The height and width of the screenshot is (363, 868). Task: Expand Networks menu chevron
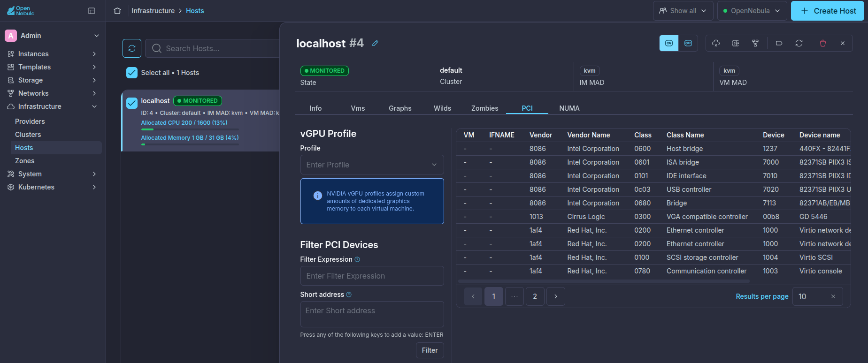click(x=94, y=93)
